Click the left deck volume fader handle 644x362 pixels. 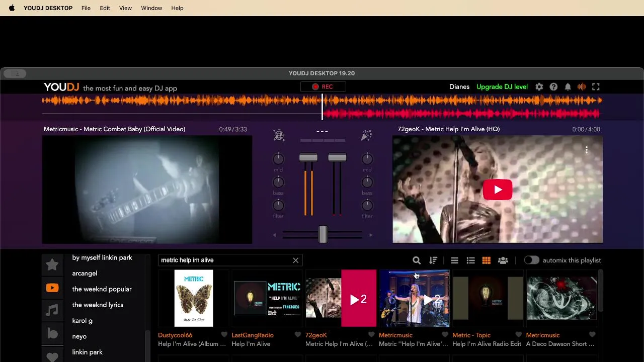tap(308, 157)
